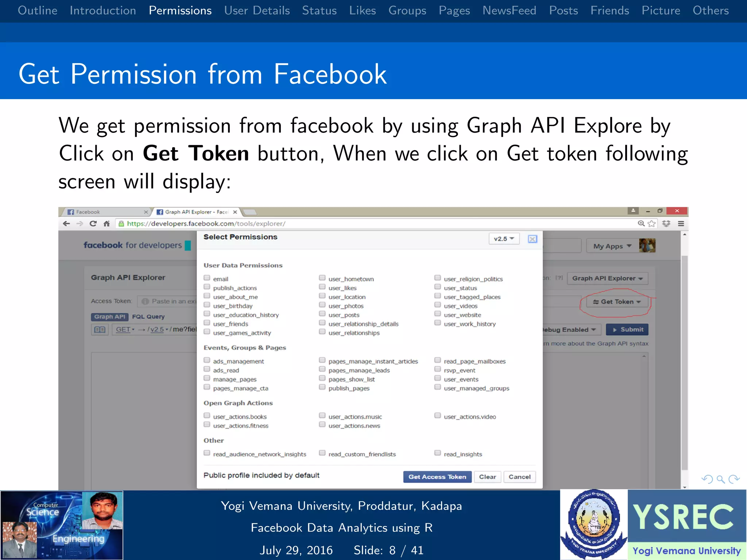
Task: Click the Facebook tab favicon
Action: (x=71, y=212)
